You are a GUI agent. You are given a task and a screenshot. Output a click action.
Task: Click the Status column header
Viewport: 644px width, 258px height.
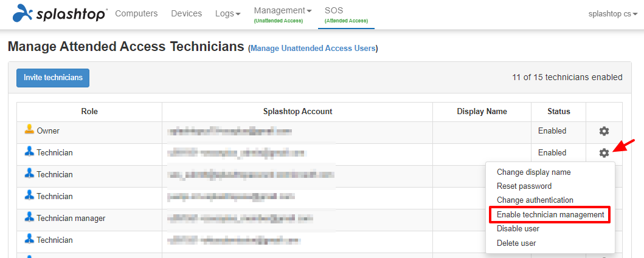tap(559, 112)
